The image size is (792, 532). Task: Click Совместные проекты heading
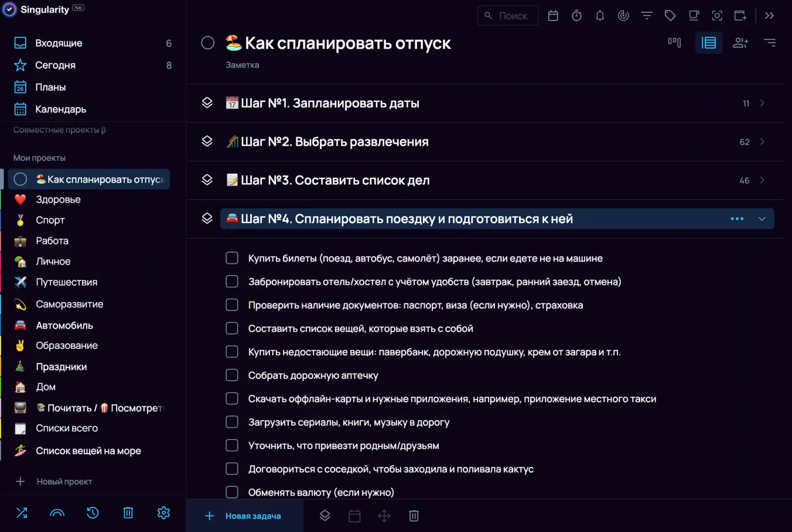(60, 130)
